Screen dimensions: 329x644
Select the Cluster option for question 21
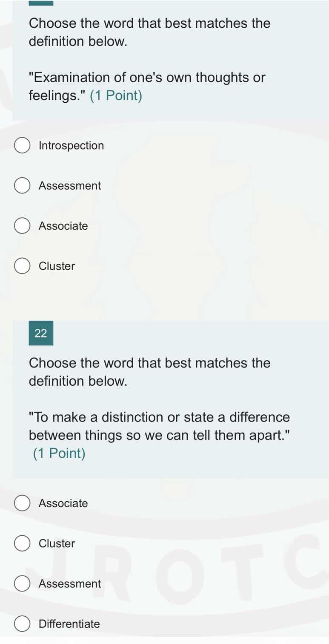(x=22, y=266)
